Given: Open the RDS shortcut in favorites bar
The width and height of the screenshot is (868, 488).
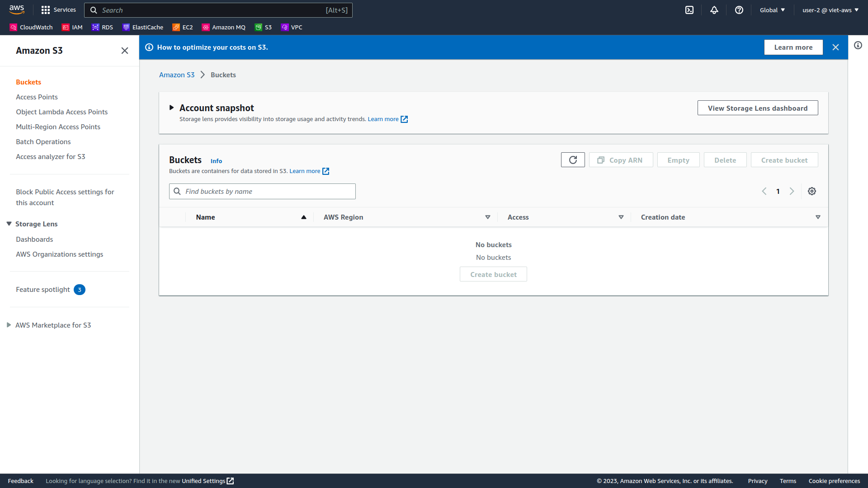Looking at the screenshot, I should [x=103, y=27].
